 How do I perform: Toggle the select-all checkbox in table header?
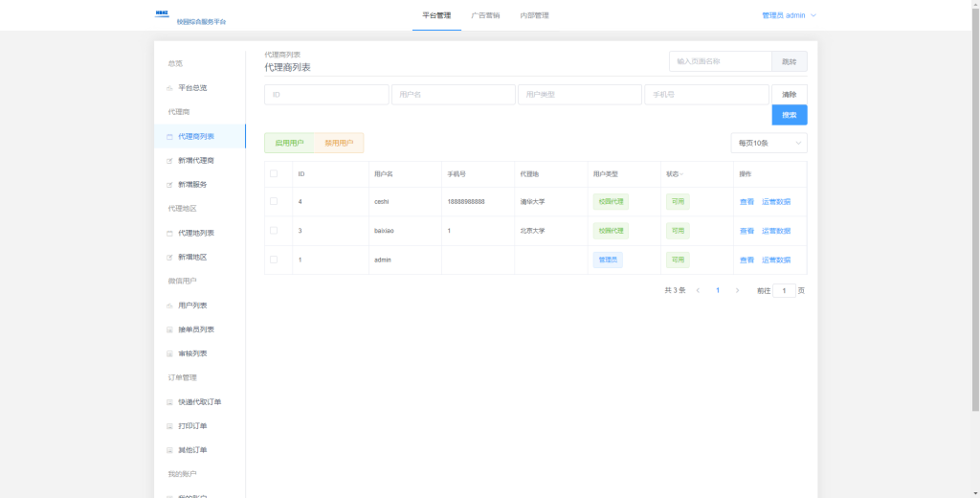click(x=274, y=173)
